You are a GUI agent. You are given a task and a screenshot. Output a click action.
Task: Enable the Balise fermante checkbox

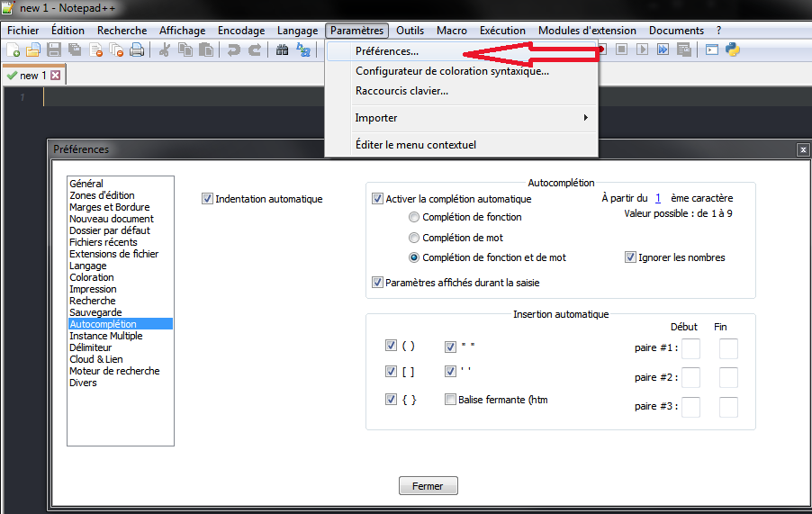pos(450,400)
